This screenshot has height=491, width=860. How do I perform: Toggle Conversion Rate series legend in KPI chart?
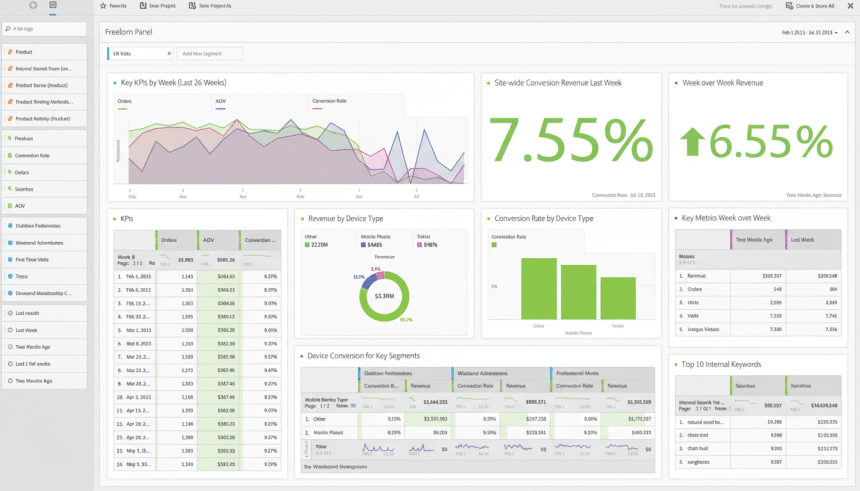coord(329,101)
